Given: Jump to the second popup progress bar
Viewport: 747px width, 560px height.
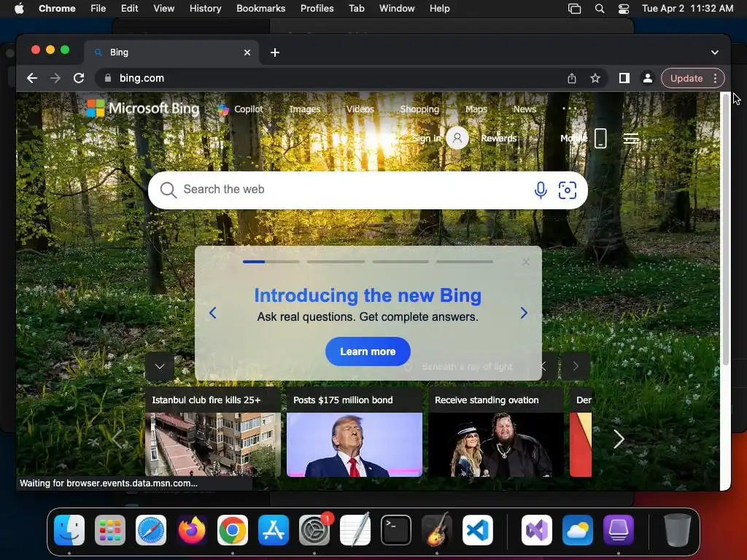Looking at the screenshot, I should point(336,262).
